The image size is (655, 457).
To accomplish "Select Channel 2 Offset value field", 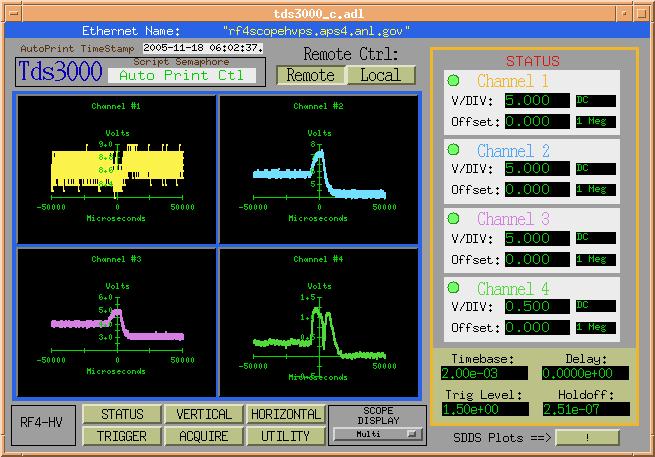I will [x=537, y=190].
